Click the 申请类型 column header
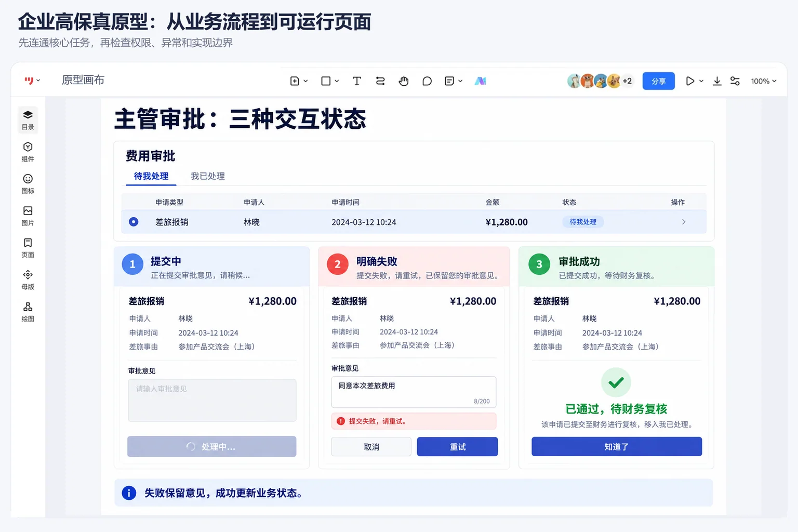This screenshot has height=532, width=798. (x=169, y=202)
